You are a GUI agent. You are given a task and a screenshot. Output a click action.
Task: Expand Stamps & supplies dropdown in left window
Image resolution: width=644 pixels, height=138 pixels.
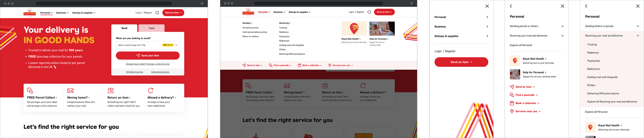(x=84, y=13)
